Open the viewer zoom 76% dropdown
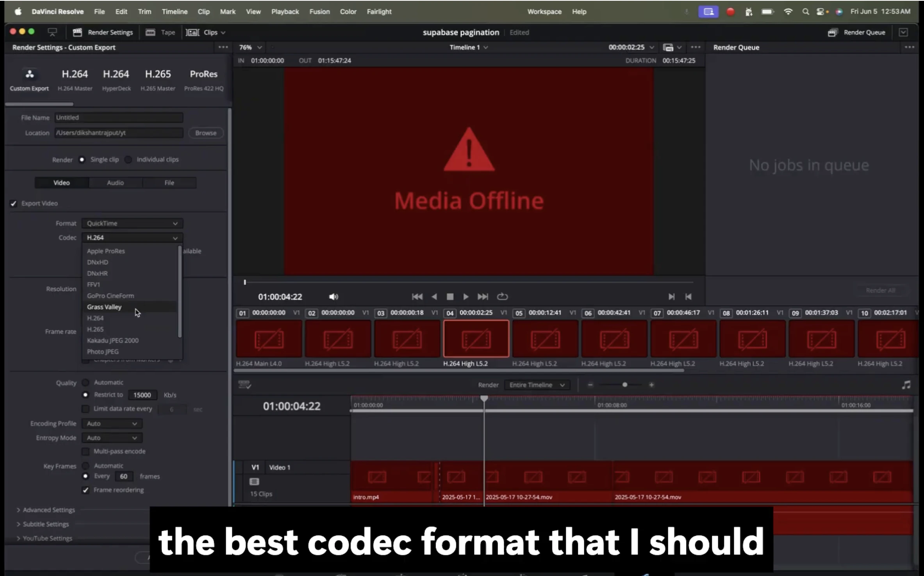This screenshot has height=576, width=924. click(x=250, y=47)
